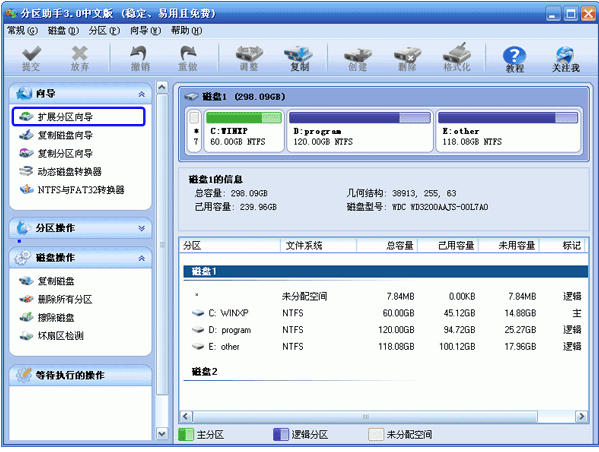Image resolution: width=599 pixels, height=452 pixels.
Task: Click the horizontal scrollbar right arrow
Action: (x=581, y=416)
